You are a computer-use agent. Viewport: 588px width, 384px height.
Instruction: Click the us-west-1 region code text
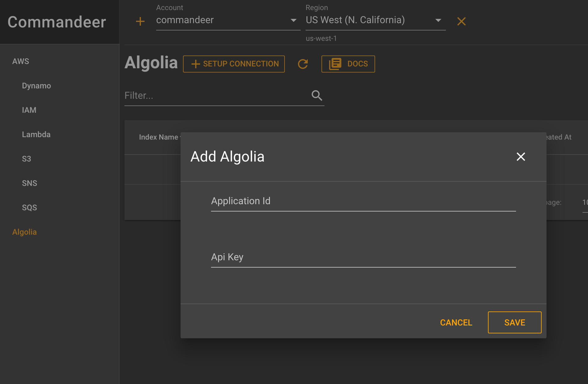pyautogui.click(x=321, y=38)
